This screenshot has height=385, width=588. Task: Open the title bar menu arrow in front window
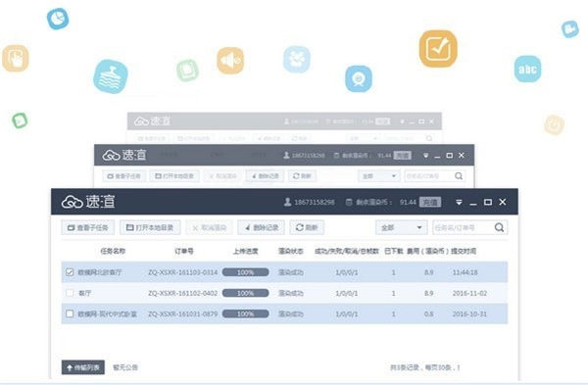459,202
